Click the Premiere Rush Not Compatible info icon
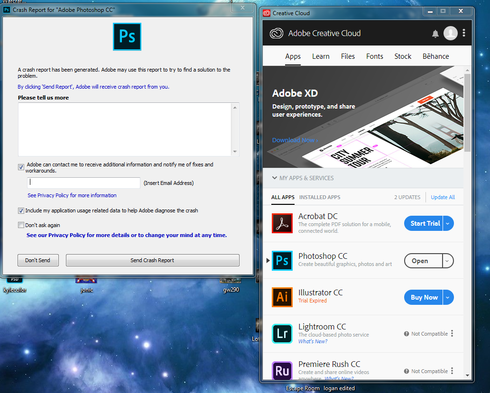Screen dimensions: 490x393 [406, 371]
